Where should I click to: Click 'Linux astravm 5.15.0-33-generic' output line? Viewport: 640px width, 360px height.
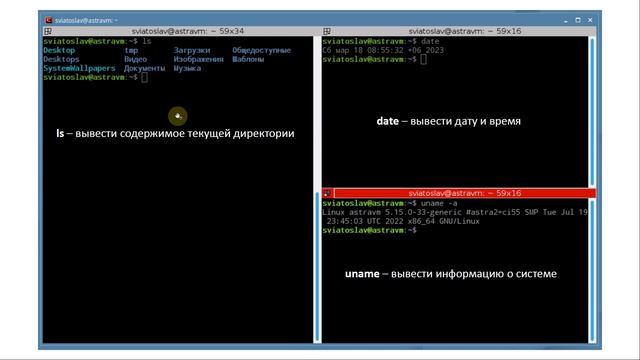455,212
